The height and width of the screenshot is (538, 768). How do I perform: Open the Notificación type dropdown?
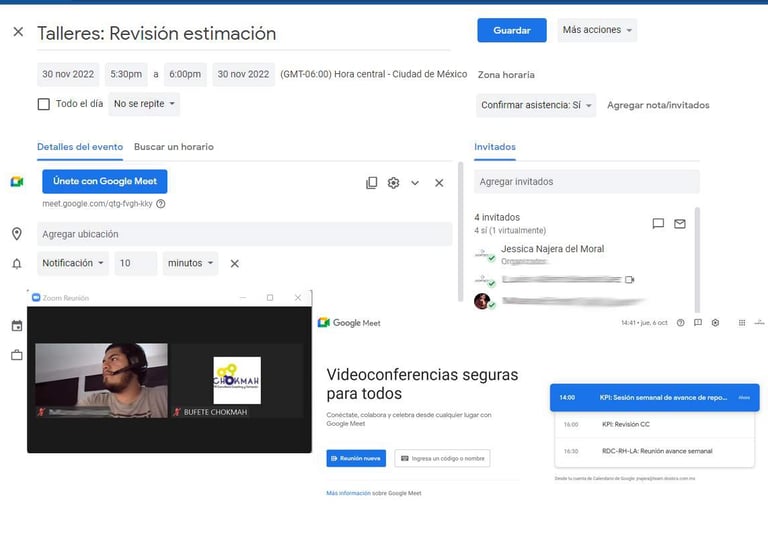[72, 263]
